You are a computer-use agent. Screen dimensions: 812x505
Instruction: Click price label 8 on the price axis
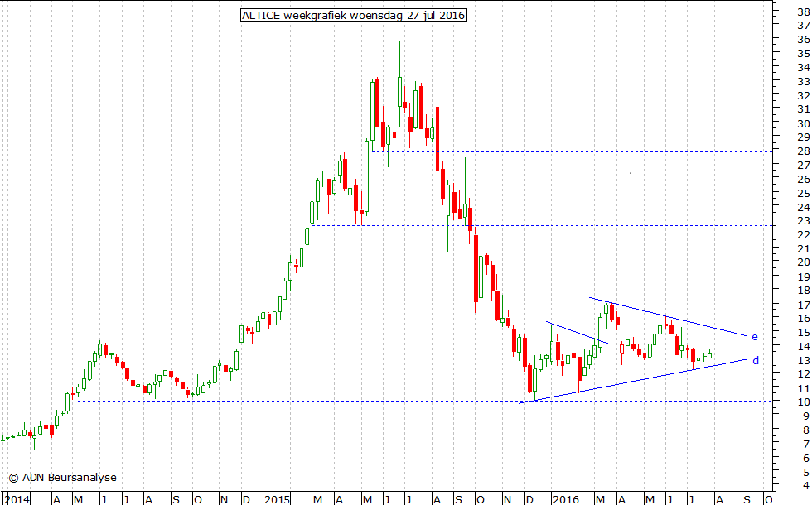click(x=807, y=430)
